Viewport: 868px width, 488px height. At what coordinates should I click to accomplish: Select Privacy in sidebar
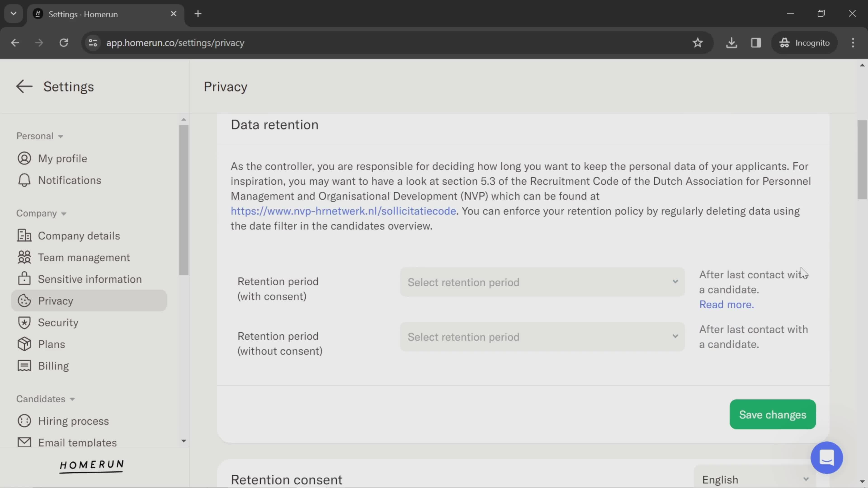point(89,301)
